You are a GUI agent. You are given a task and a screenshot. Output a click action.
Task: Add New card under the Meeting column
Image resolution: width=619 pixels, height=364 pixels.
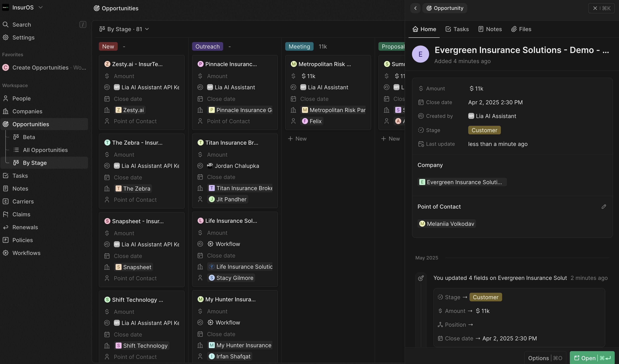pyautogui.click(x=297, y=139)
